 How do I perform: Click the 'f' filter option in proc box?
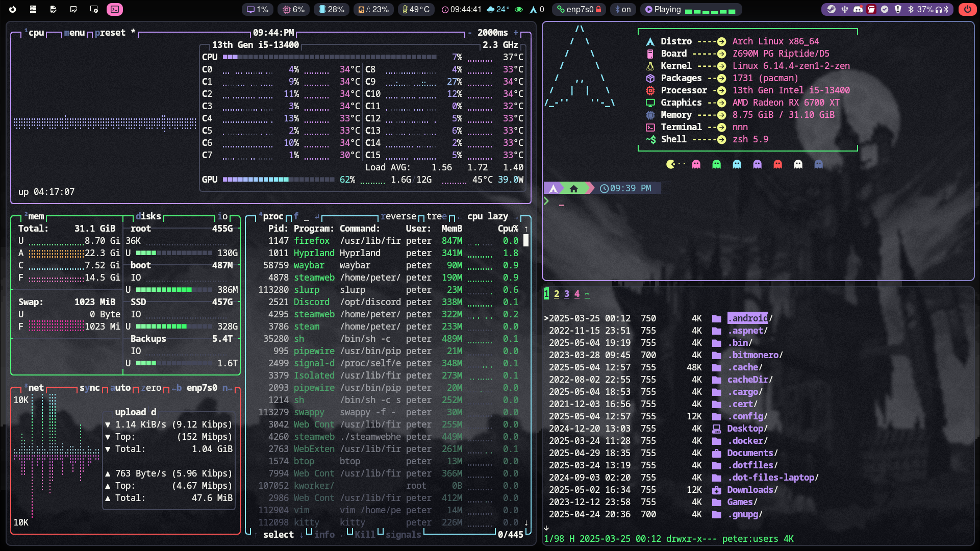296,216
